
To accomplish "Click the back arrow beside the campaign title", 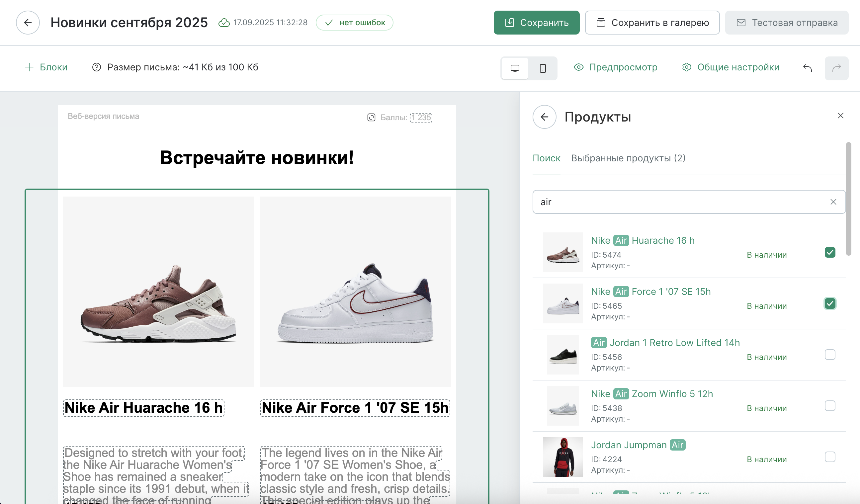I will 28,23.
